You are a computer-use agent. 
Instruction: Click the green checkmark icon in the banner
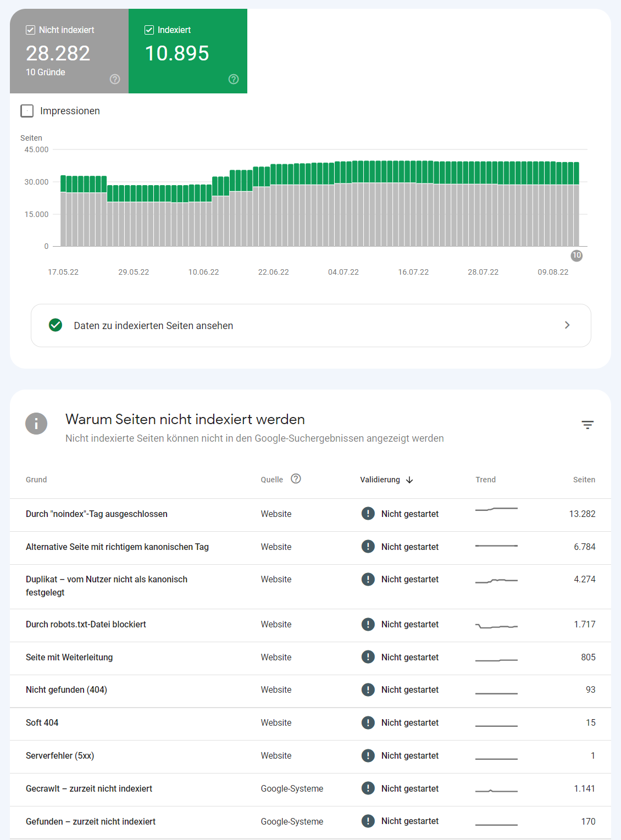(55, 325)
